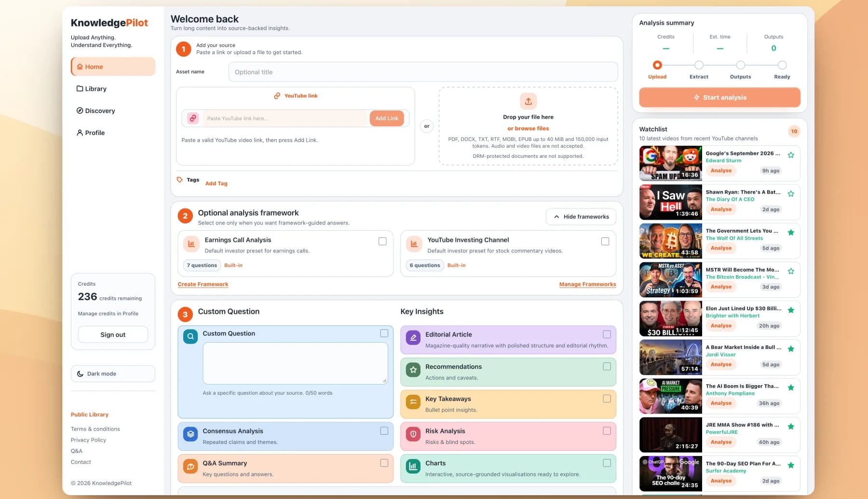
Task: Click the Risk Analysis shield icon
Action: pos(413,434)
